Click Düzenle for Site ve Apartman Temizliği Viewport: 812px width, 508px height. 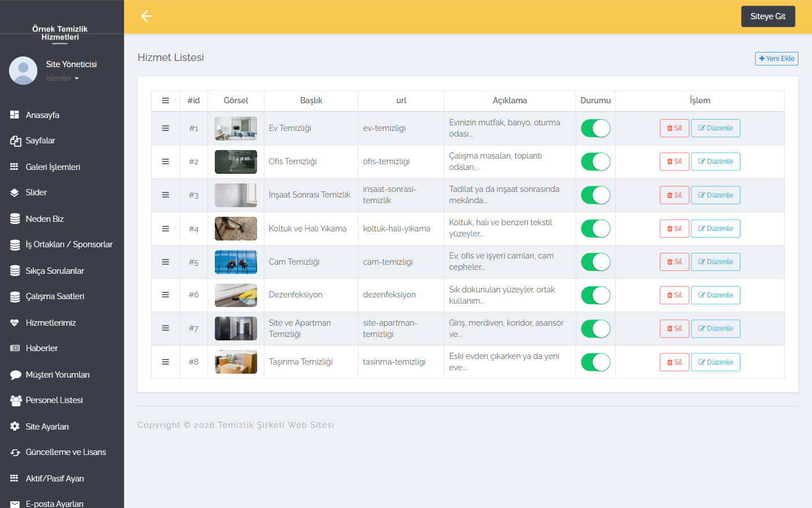(x=716, y=329)
